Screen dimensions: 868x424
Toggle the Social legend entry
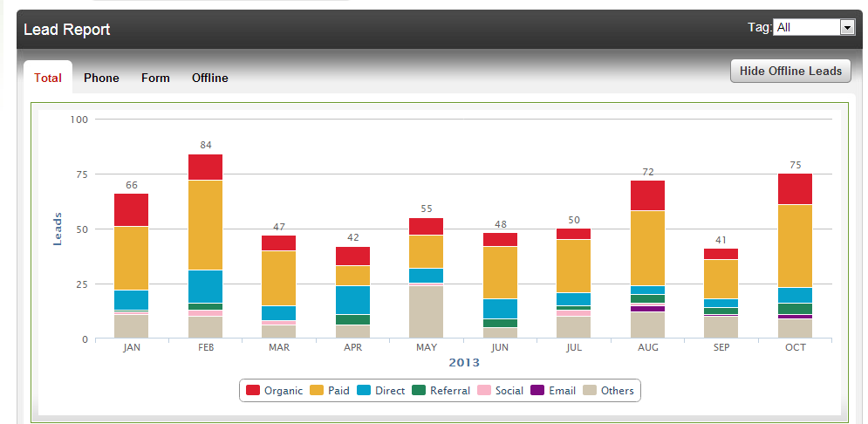tap(500, 390)
